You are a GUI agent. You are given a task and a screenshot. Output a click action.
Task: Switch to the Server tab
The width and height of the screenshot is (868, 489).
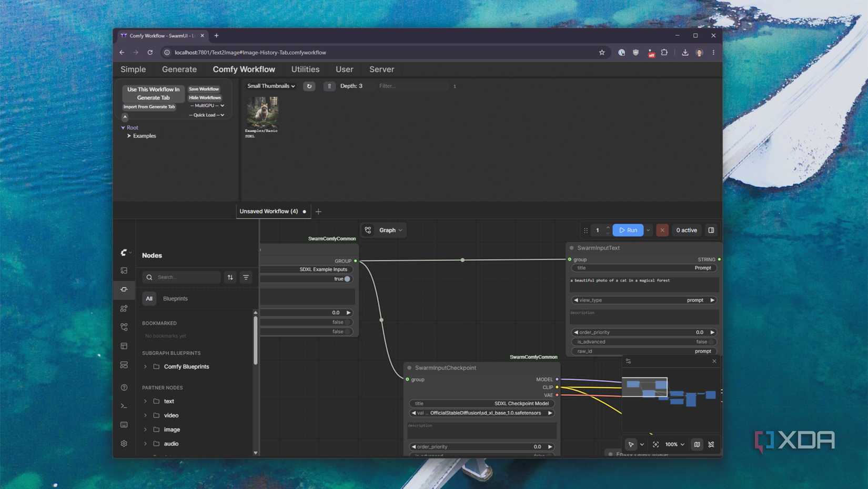tap(381, 69)
